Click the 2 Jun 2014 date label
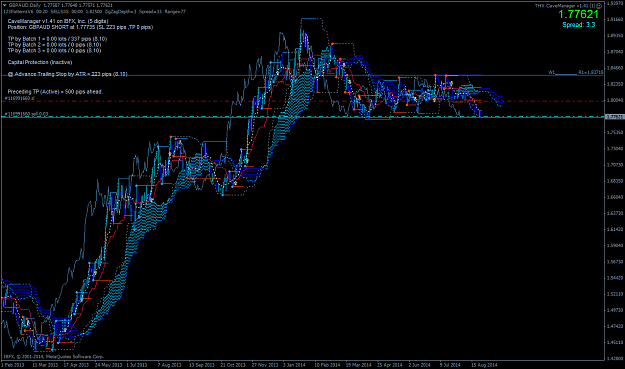This screenshot has width=625, height=369. click(x=419, y=365)
